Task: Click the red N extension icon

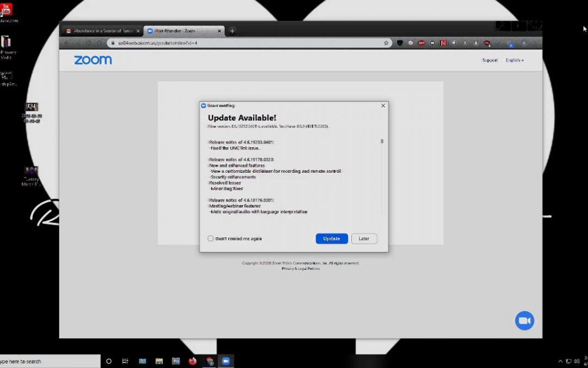Action: (x=444, y=43)
